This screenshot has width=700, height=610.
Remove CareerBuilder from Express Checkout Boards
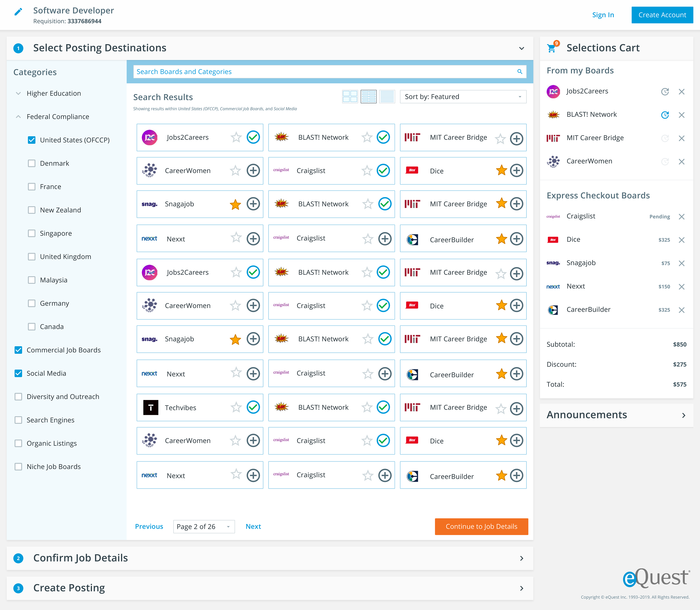681,310
